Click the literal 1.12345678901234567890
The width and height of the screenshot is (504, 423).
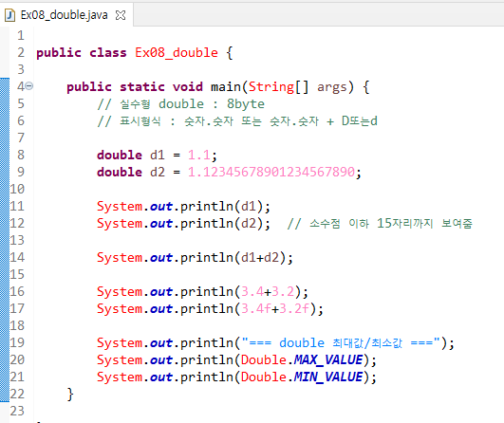tap(271, 173)
